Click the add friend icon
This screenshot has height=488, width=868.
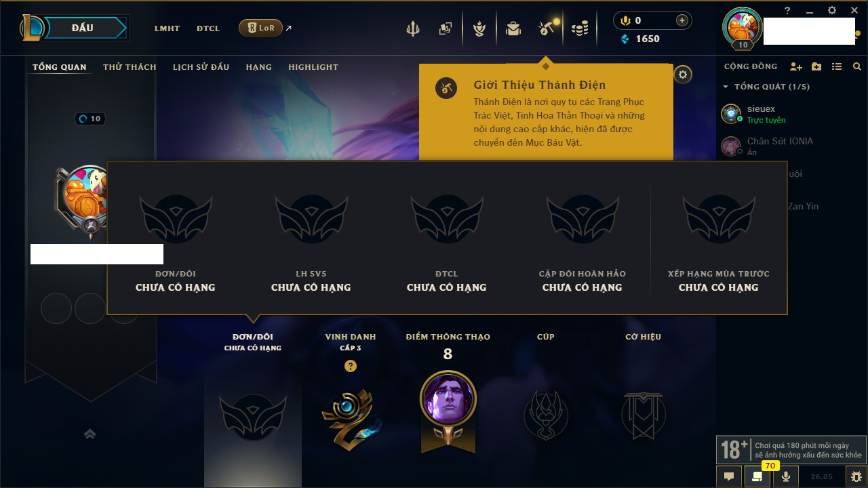click(x=796, y=66)
